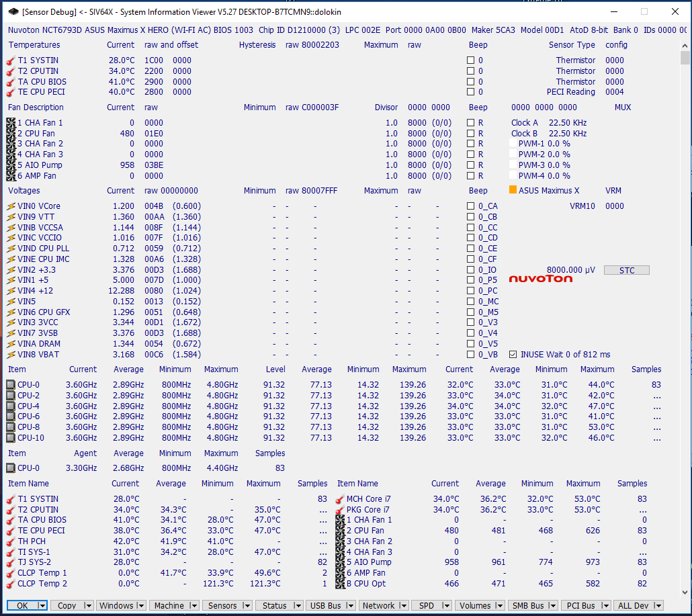Click the TJ SYS-2 row label
Screen dimensions: 692x616
pos(34,562)
